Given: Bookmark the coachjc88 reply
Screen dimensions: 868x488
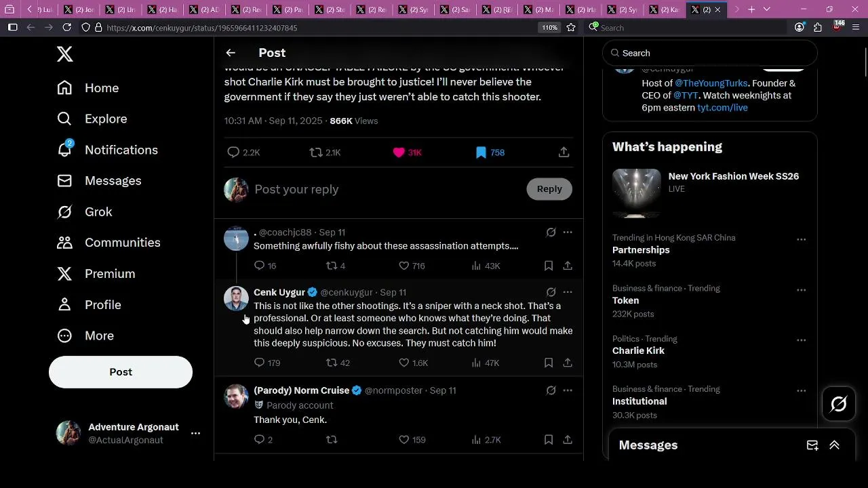Looking at the screenshot, I should 549,266.
